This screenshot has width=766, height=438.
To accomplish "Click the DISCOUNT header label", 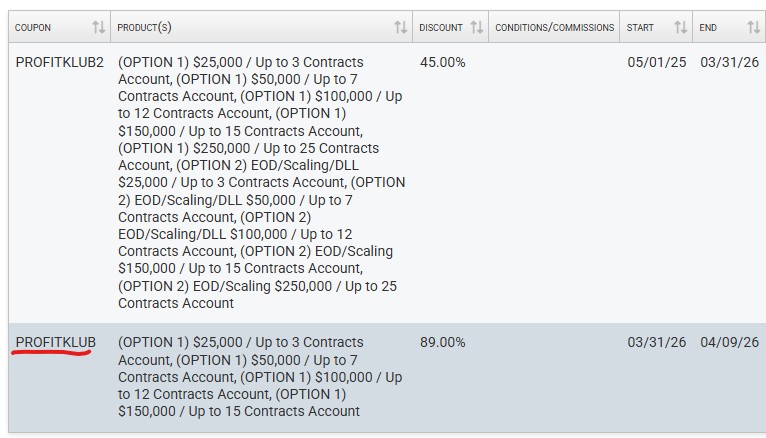I will tap(441, 28).
